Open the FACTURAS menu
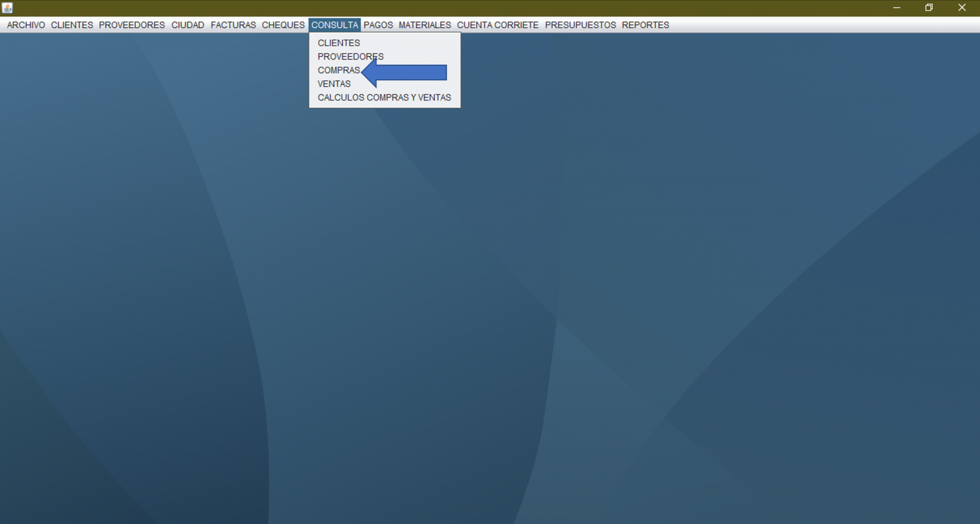This screenshot has width=980, height=524. [233, 25]
